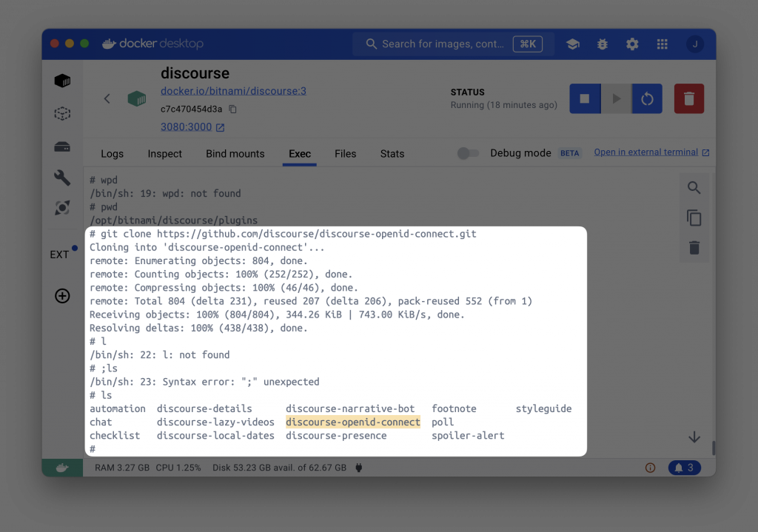Image resolution: width=758 pixels, height=532 pixels.
Task: Copy the terminal output to the clipboard
Action: point(694,218)
